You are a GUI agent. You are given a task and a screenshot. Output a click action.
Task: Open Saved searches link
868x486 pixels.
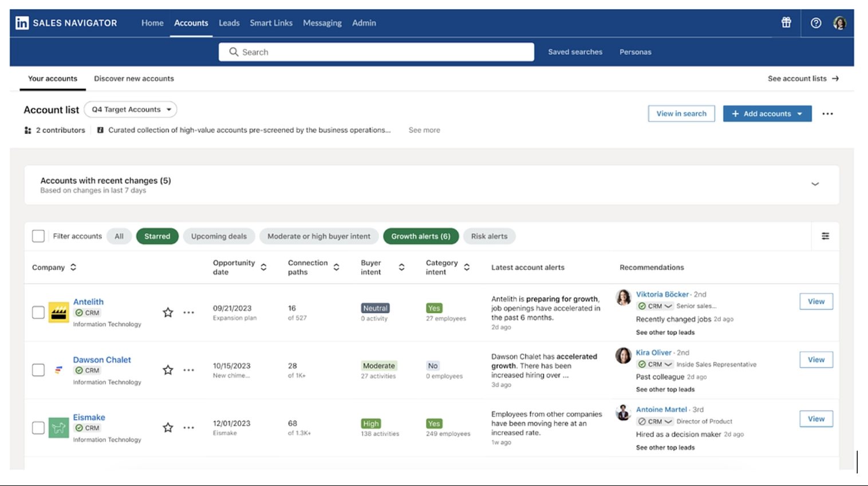(575, 52)
